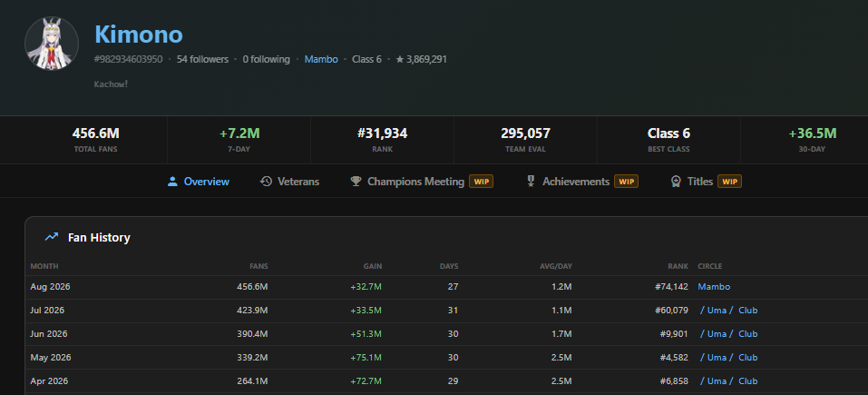
Task: Select the Jul 2026 month cell
Action: point(47,311)
